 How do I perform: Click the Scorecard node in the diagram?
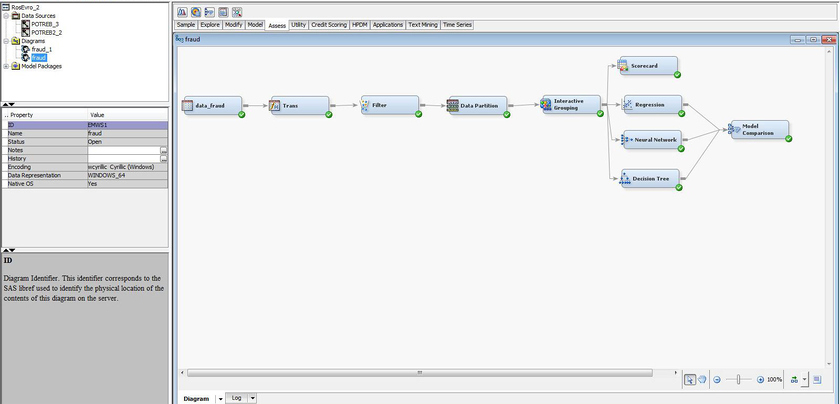[x=649, y=65]
